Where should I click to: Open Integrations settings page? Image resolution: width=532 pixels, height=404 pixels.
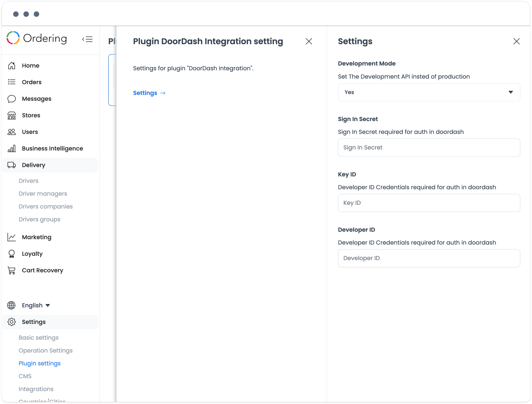point(36,389)
